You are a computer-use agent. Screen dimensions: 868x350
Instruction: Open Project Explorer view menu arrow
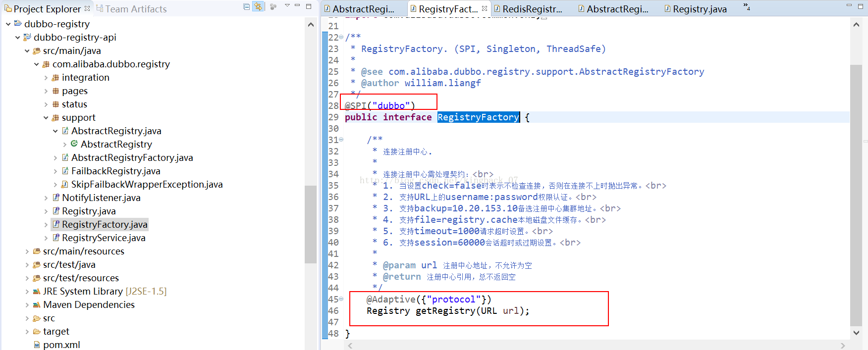click(x=287, y=5)
